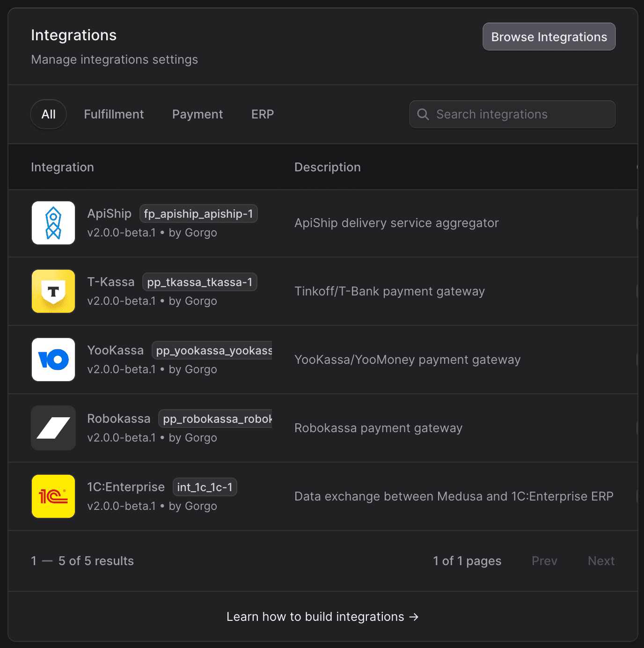Click the fp_apiship_apiship-1 ID badge
644x648 pixels.
[x=198, y=214]
